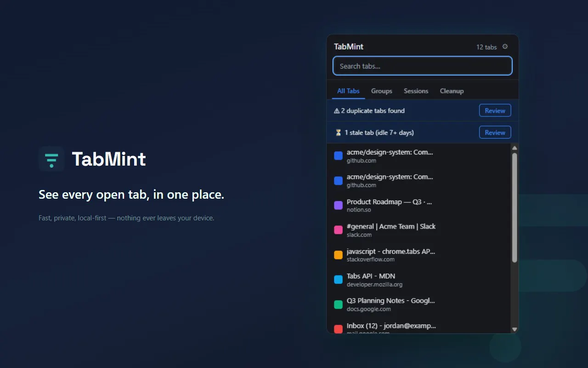Click the slack.com pink favicon

point(338,230)
